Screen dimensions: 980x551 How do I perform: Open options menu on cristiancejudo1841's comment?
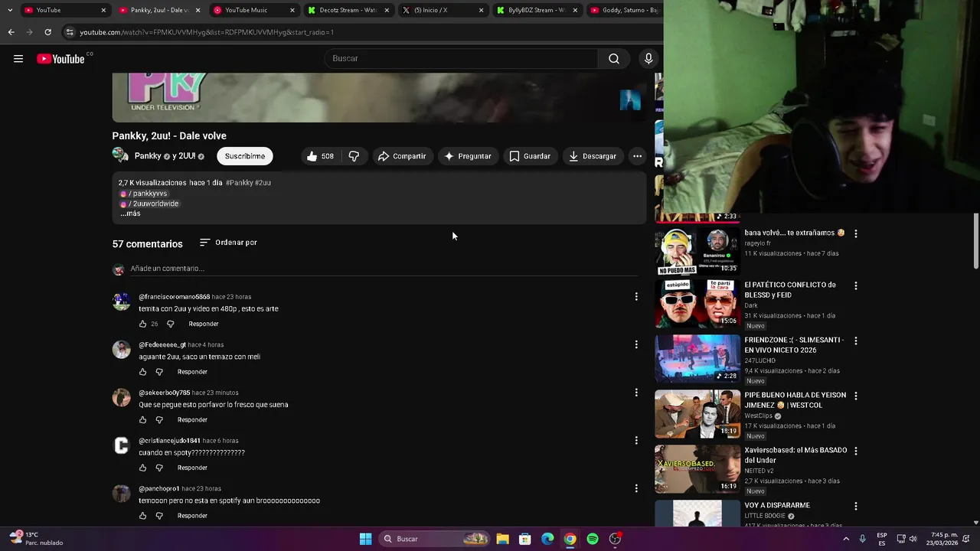635,441
